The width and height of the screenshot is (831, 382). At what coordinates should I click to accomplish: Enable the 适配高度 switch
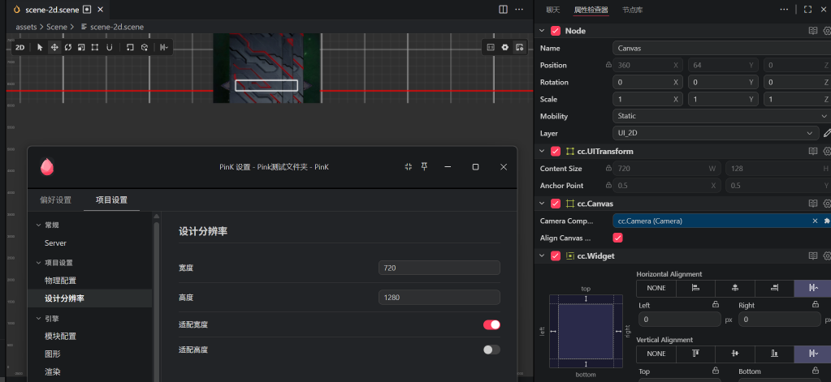click(x=491, y=350)
